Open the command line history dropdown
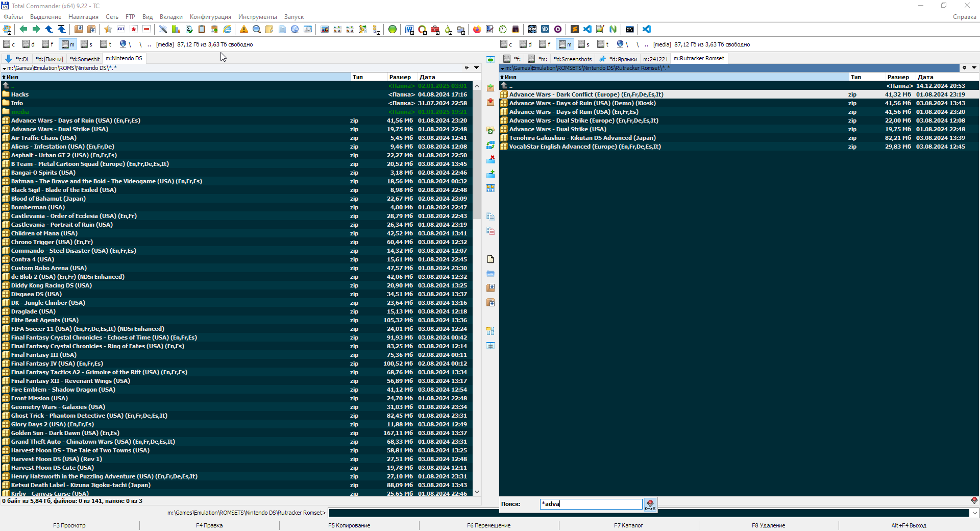 [974, 513]
